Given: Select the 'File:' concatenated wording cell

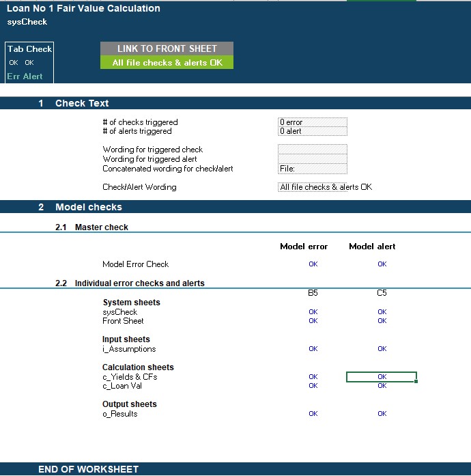Looking at the screenshot, I should click(x=312, y=169).
